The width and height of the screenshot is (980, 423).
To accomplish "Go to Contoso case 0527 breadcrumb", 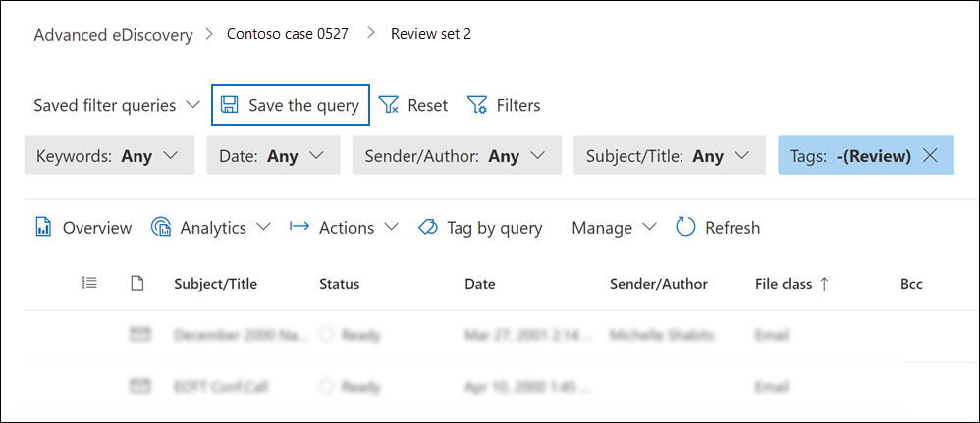I will (288, 33).
